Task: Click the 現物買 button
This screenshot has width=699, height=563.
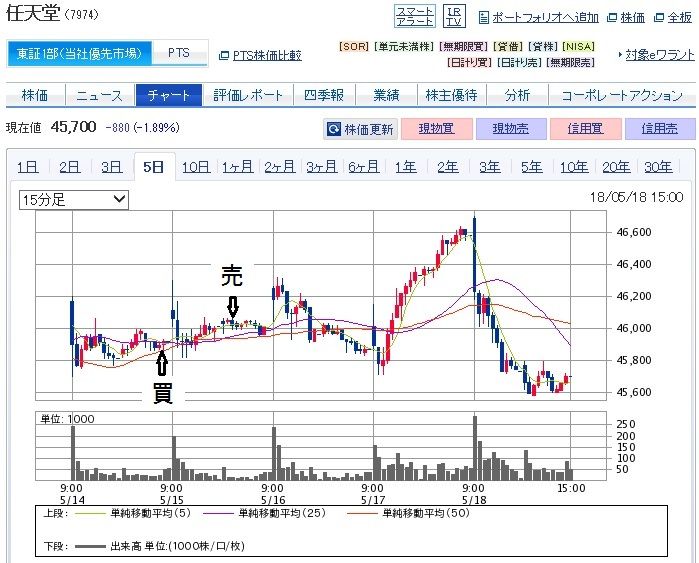Action: 437,129
